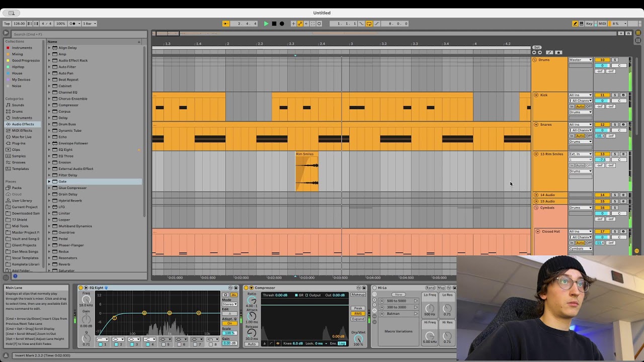Select Instruments in Collections
The image size is (644, 362).
[22, 48]
